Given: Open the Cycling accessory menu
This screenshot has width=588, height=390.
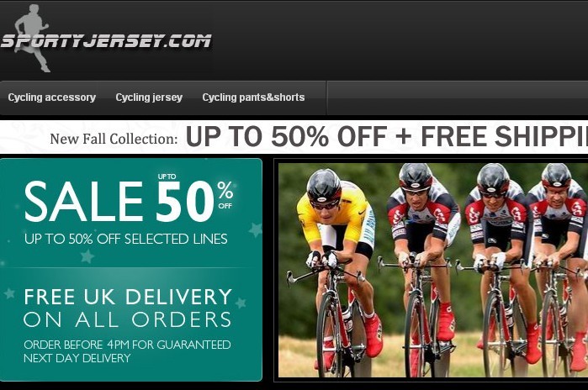Looking at the screenshot, I should (x=52, y=97).
